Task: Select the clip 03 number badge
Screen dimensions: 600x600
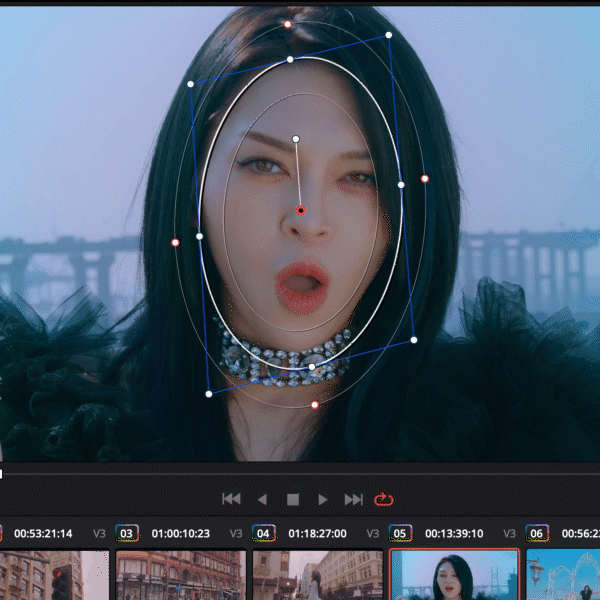Action: [127, 533]
